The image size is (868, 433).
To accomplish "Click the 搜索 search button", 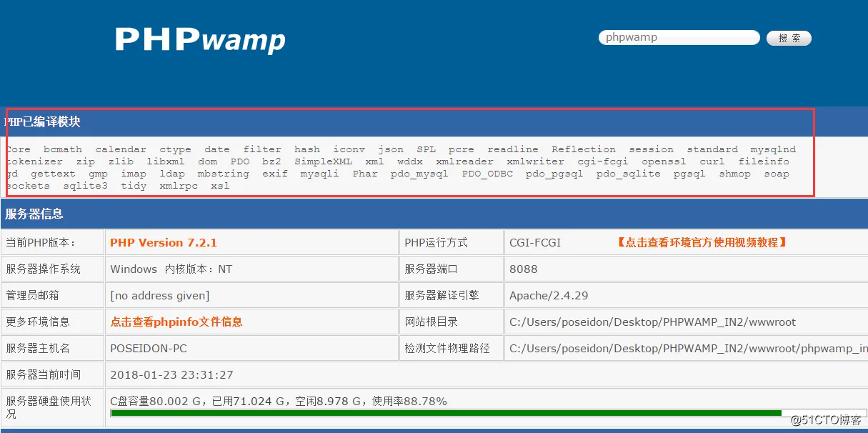I will pyautogui.click(x=789, y=38).
